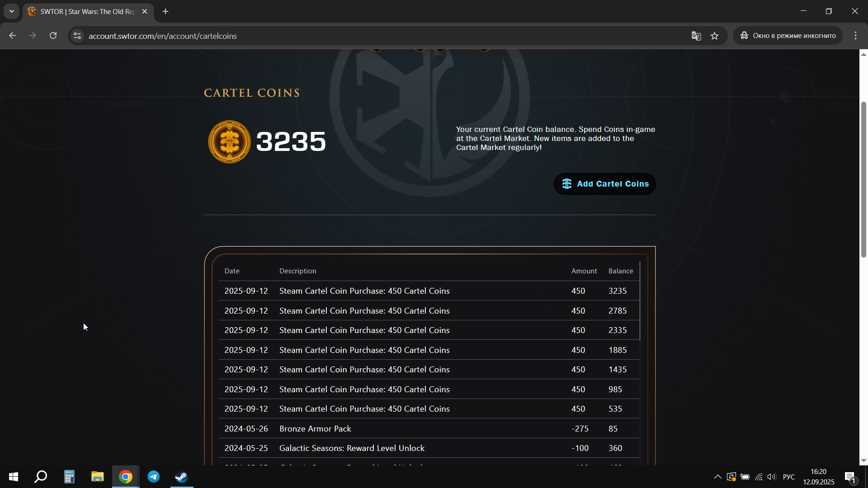The image size is (868, 488).
Task: Select the transaction row with balance 1435
Action: pyautogui.click(x=429, y=370)
